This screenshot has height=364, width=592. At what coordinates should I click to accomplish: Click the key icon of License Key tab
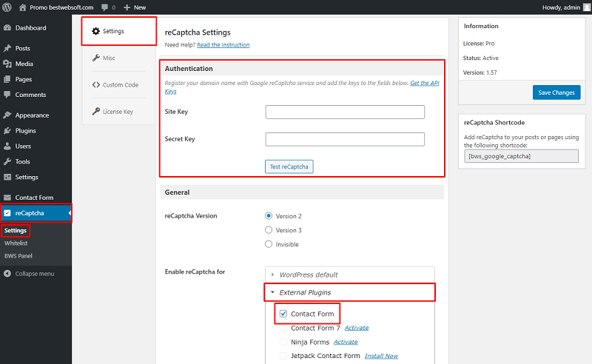point(96,112)
